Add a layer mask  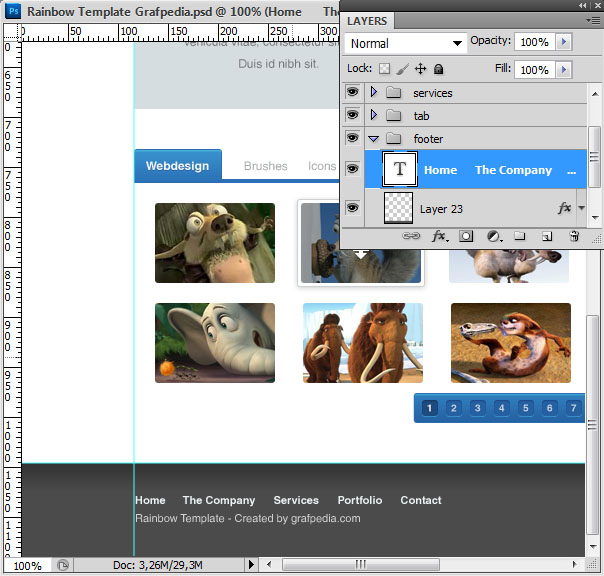466,236
